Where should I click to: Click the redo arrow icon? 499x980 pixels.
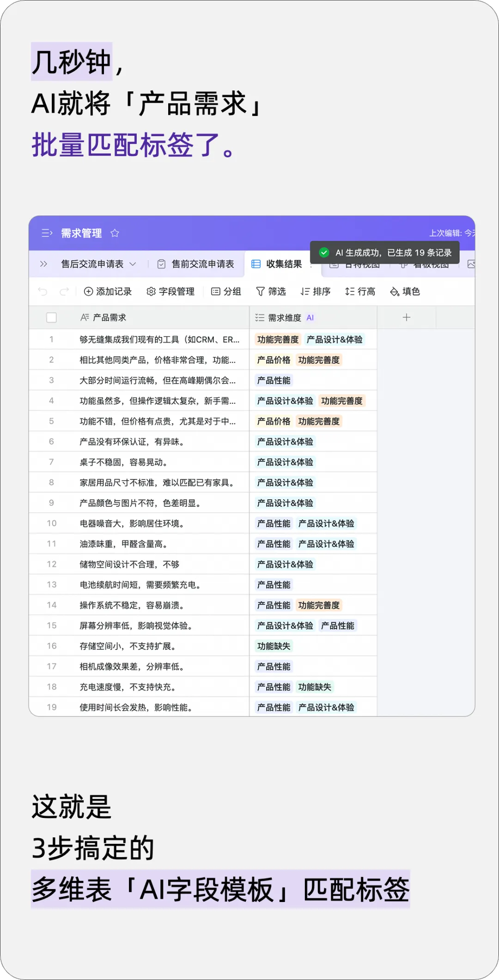pyautogui.click(x=64, y=291)
